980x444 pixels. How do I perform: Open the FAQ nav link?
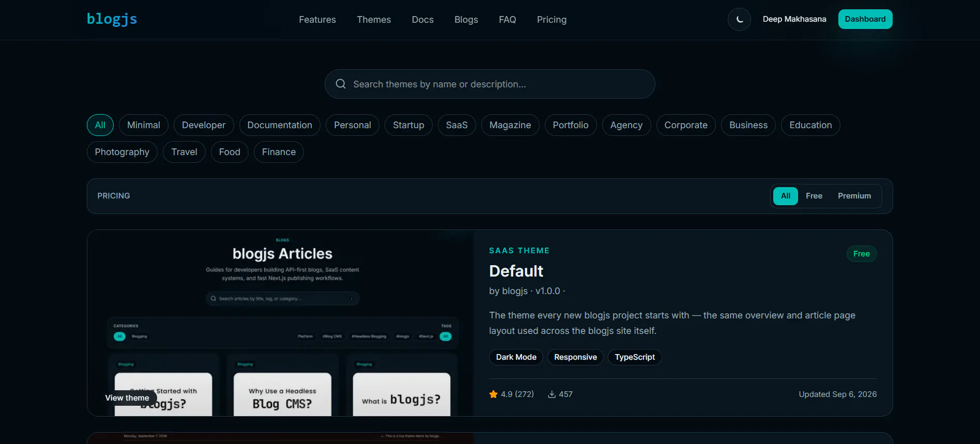pos(508,20)
